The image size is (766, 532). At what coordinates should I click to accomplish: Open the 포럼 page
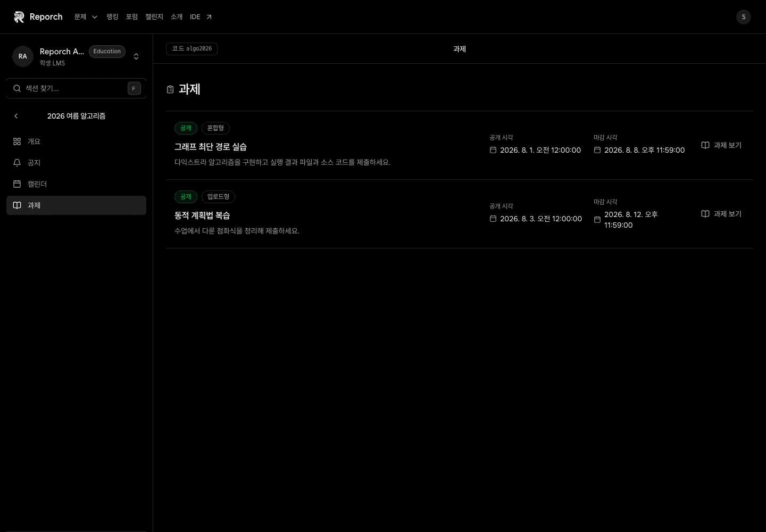(132, 17)
